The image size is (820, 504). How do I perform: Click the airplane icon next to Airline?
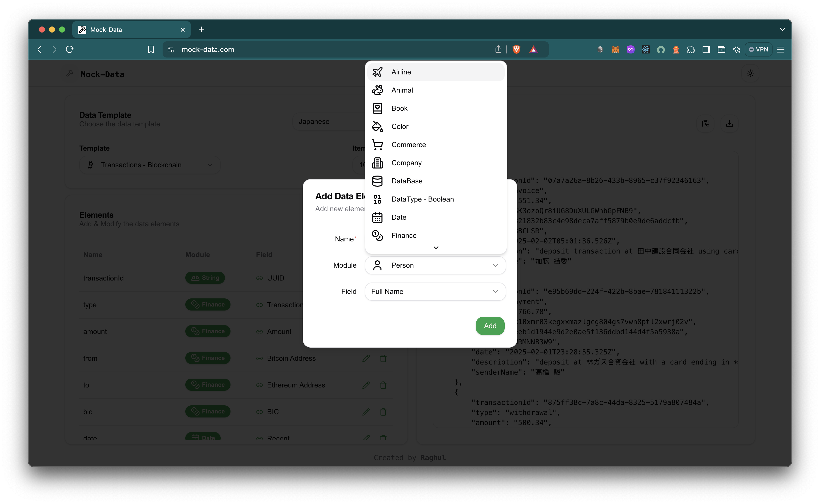click(377, 72)
